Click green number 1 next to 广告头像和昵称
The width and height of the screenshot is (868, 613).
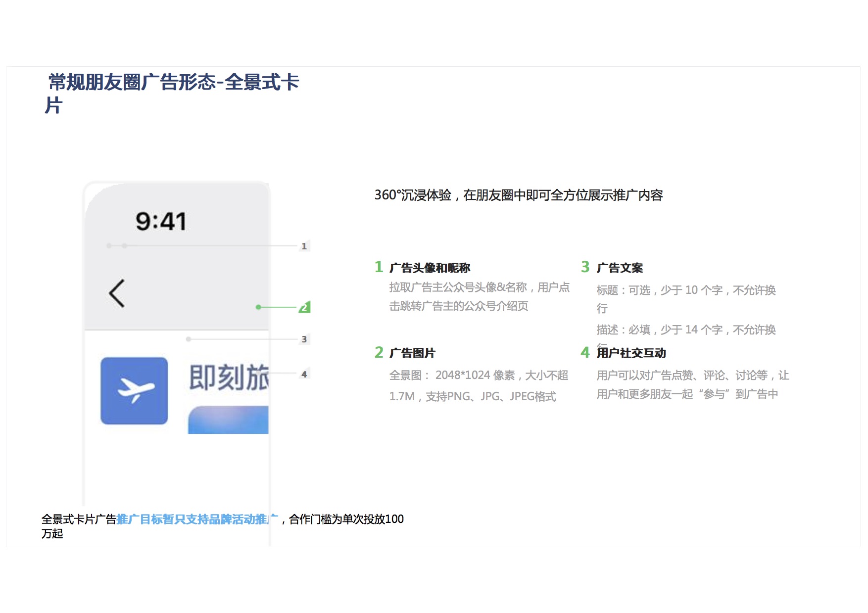[x=379, y=267]
